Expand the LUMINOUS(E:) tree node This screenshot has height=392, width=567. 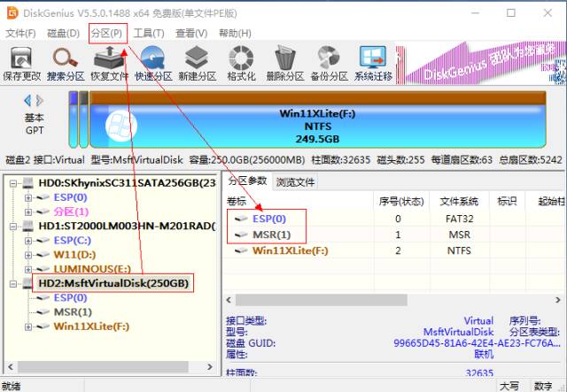[28, 269]
